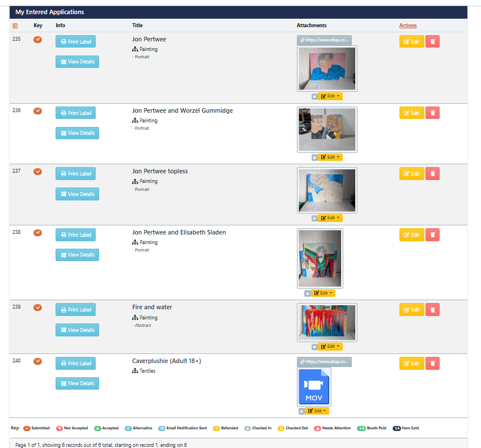Screen dimensions: 481x448
Task: Open attachment Edit dropdown under Worzel Gummidge image
Action: coord(330,157)
